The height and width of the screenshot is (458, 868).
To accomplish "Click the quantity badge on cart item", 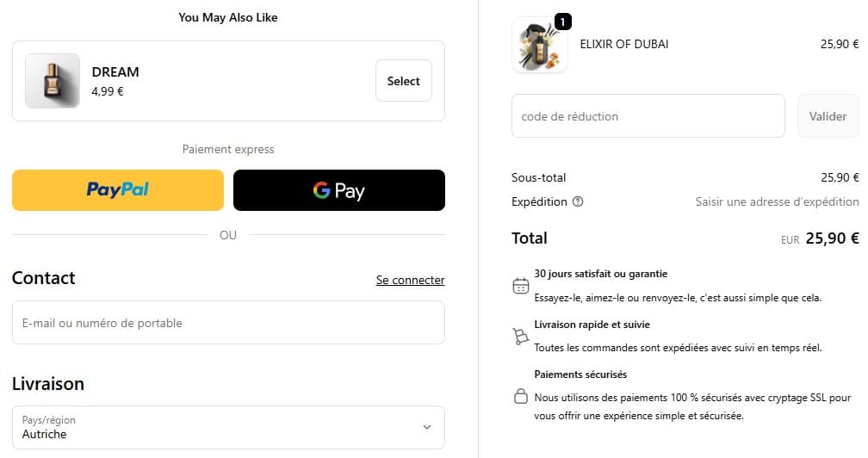I will [563, 22].
